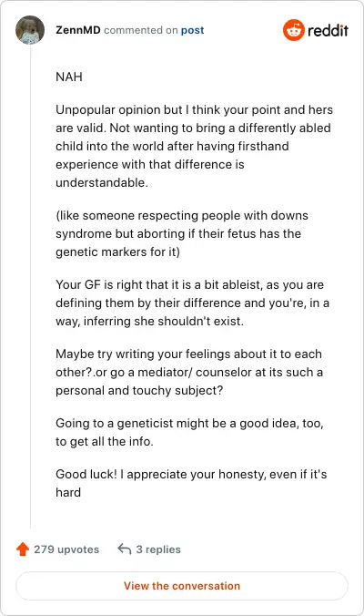Viewport: 364px width, 616px height.
Task: Open ZennMD's avatar picture
Action: pyautogui.click(x=30, y=30)
